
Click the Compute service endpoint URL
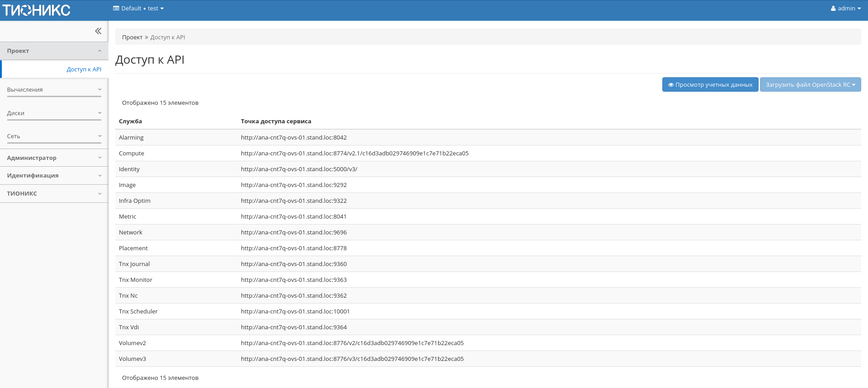pyautogui.click(x=354, y=154)
